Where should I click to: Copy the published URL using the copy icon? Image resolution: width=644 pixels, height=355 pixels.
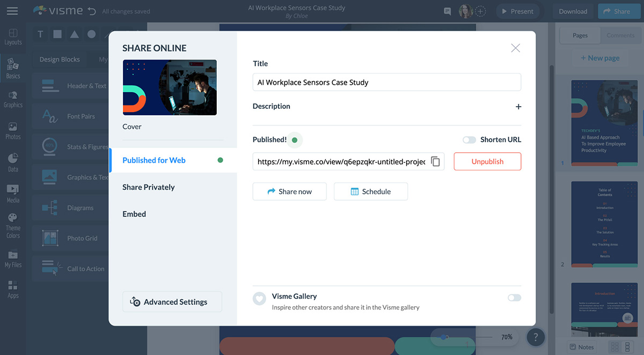[436, 161]
